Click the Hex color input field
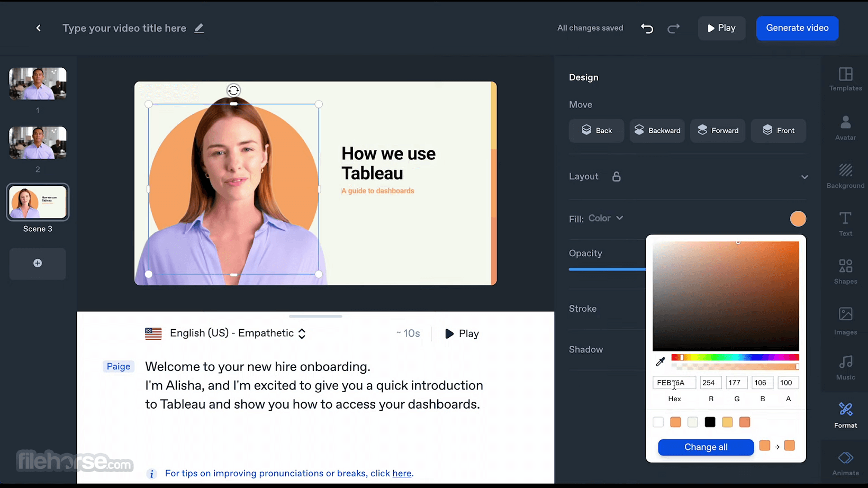 tap(674, 383)
